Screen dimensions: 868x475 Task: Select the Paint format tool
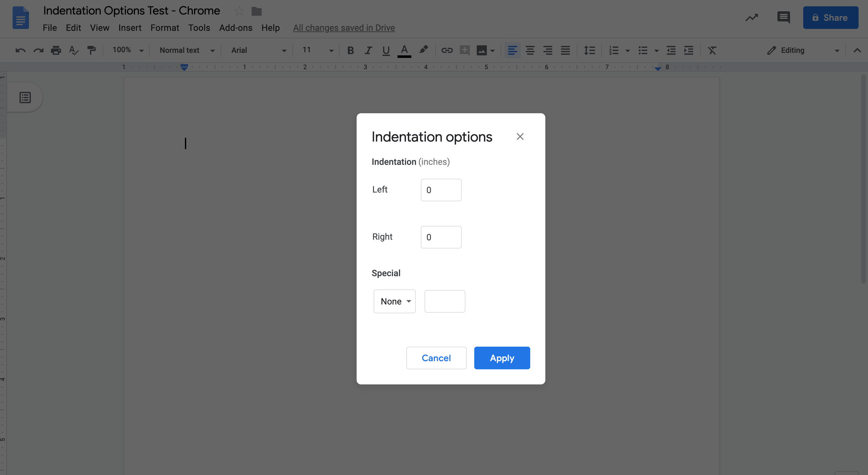point(91,51)
